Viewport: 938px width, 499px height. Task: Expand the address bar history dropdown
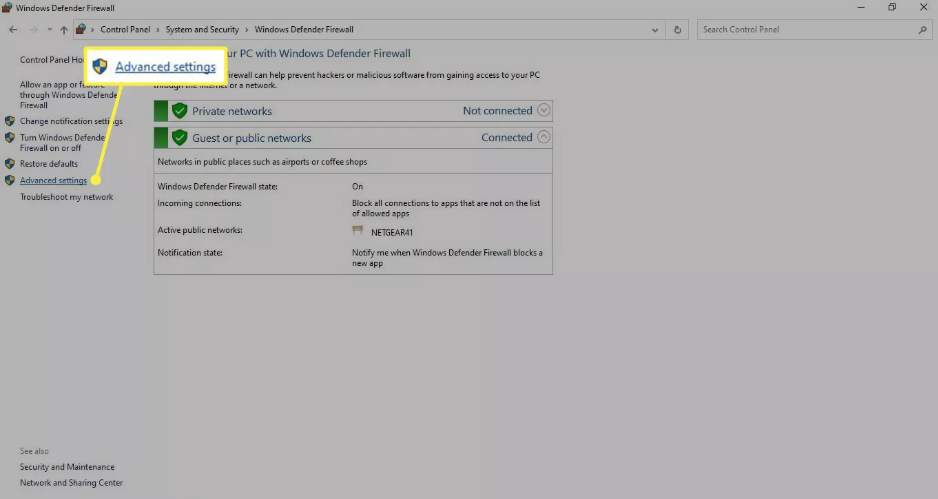[655, 29]
